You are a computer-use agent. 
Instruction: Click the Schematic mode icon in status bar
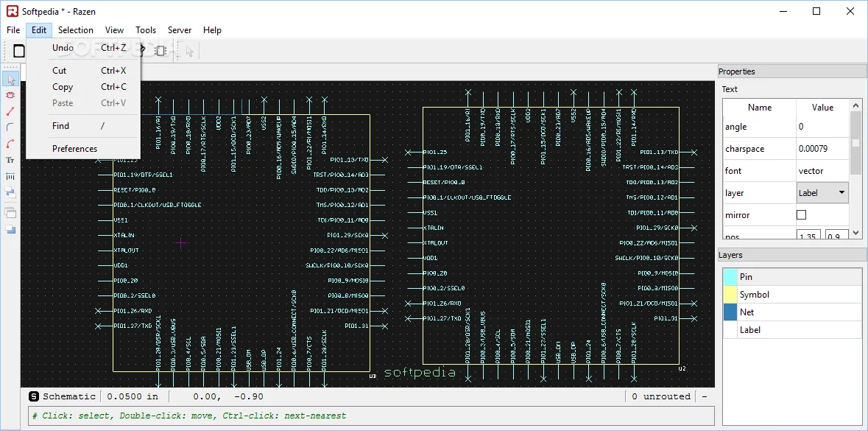click(x=34, y=396)
